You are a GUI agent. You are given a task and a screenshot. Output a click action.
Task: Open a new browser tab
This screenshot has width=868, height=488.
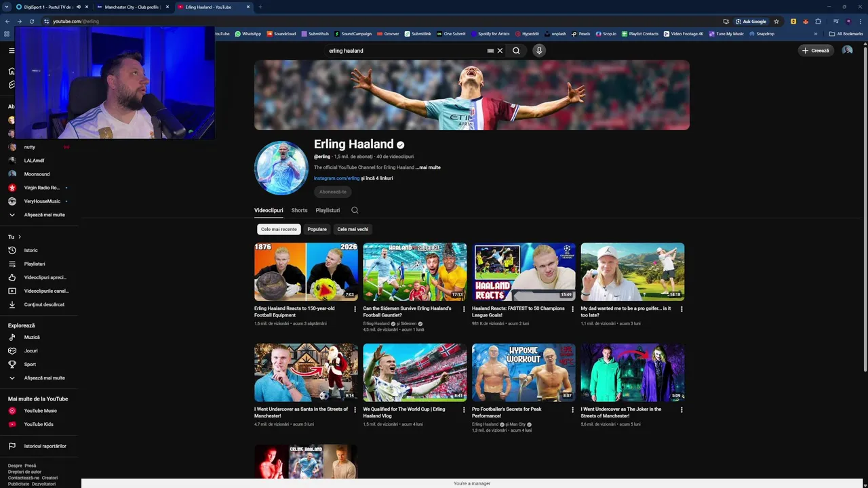pos(260,7)
